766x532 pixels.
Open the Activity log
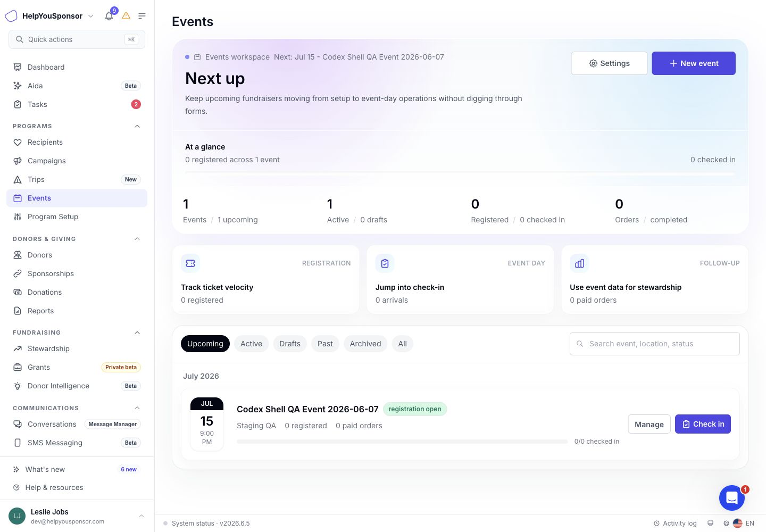675,523
